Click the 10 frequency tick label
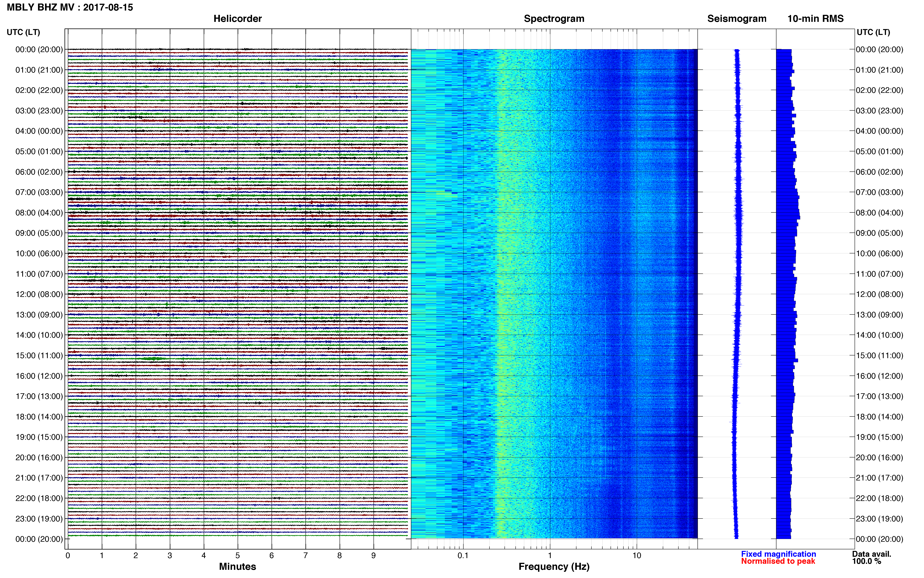 tap(636, 555)
